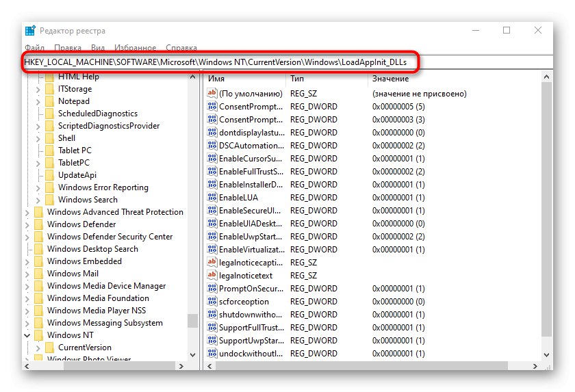Click the icon of the (По умолчанию) value
The width and height of the screenshot is (575, 392).
coord(212,93)
